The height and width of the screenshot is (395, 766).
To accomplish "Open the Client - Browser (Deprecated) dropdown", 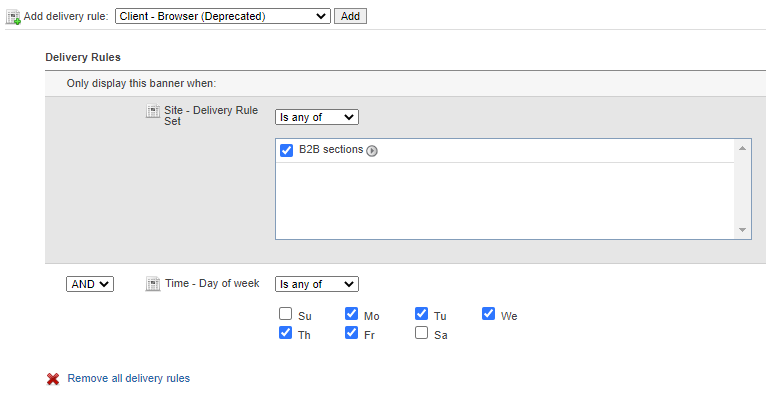I will [223, 16].
